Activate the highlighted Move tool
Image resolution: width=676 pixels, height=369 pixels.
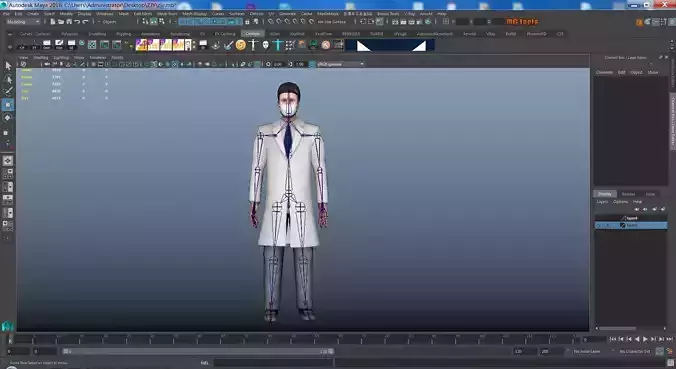click(8, 105)
